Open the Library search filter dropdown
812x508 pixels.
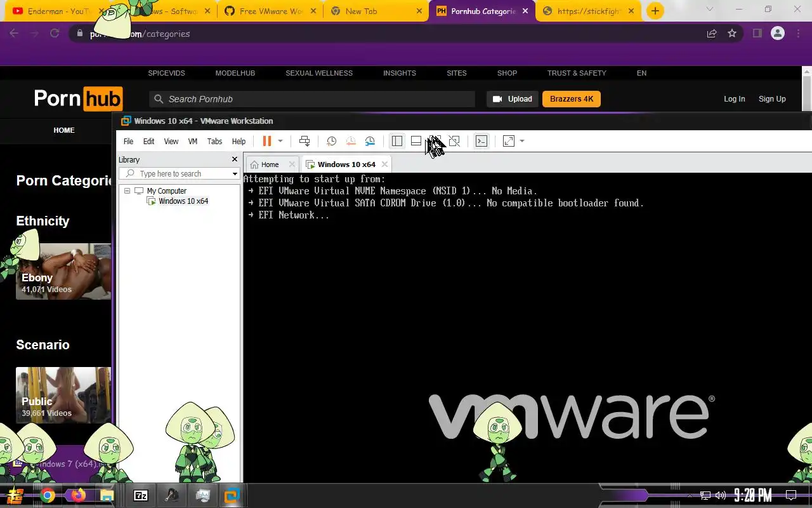235,173
